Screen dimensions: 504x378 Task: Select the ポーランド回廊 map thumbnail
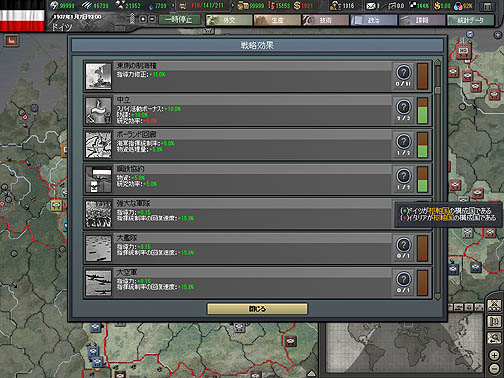(98, 145)
